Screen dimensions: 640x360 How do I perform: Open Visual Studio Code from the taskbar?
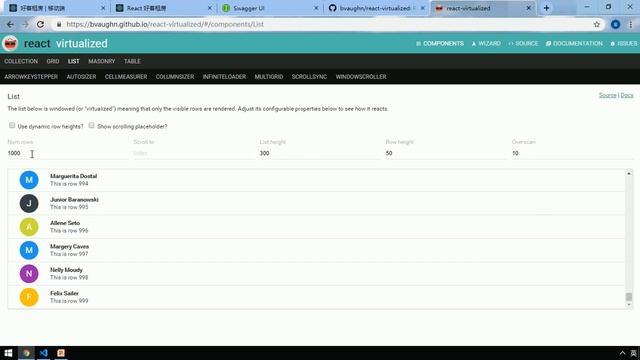(44, 353)
